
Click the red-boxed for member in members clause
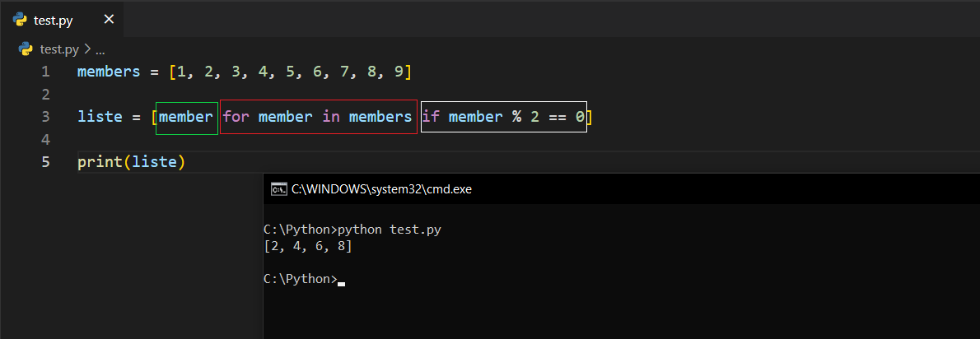coord(318,117)
